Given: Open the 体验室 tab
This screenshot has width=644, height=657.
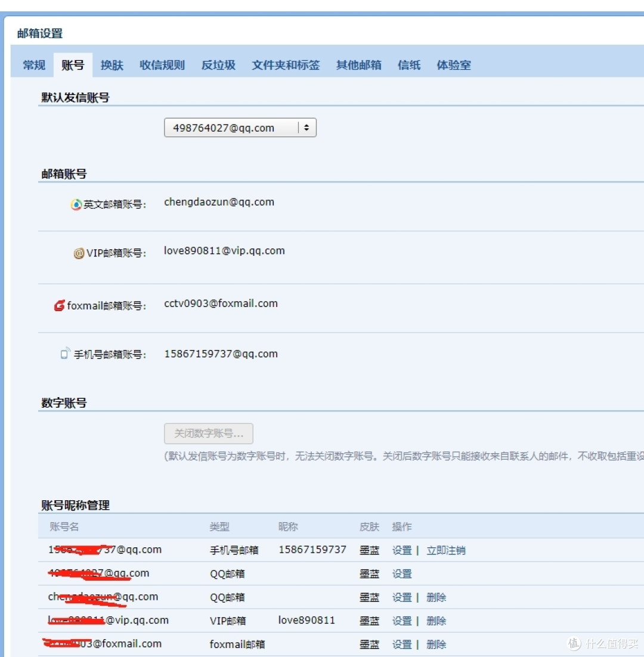Looking at the screenshot, I should coord(454,65).
